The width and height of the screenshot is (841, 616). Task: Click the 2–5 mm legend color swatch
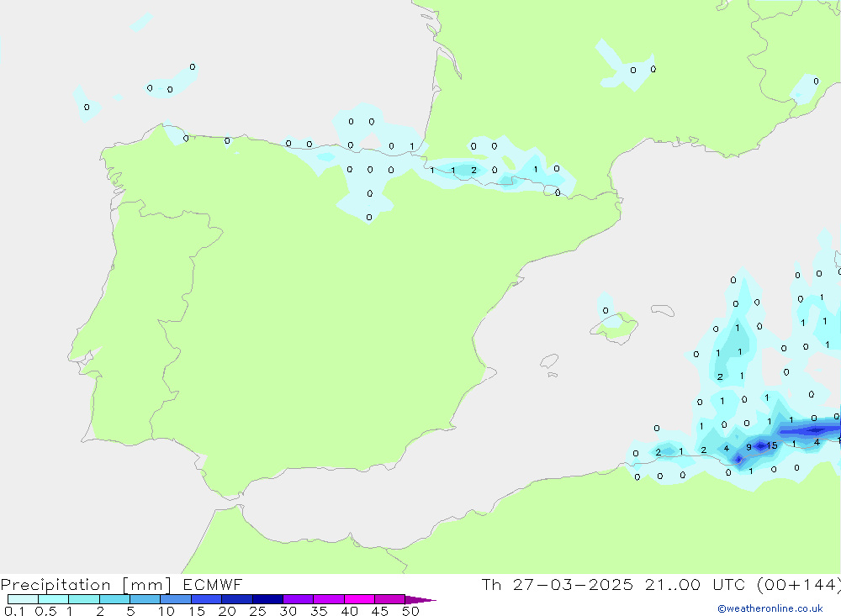click(114, 599)
